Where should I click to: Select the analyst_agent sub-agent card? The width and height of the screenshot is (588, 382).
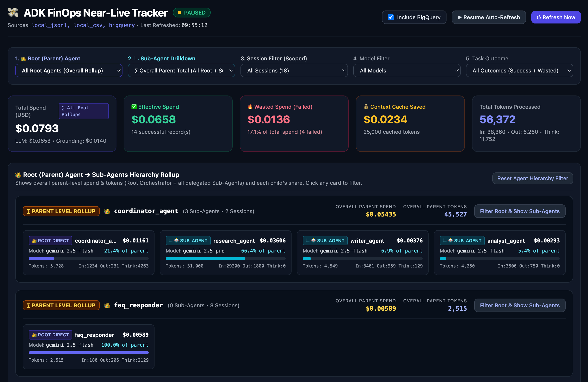coord(500,253)
